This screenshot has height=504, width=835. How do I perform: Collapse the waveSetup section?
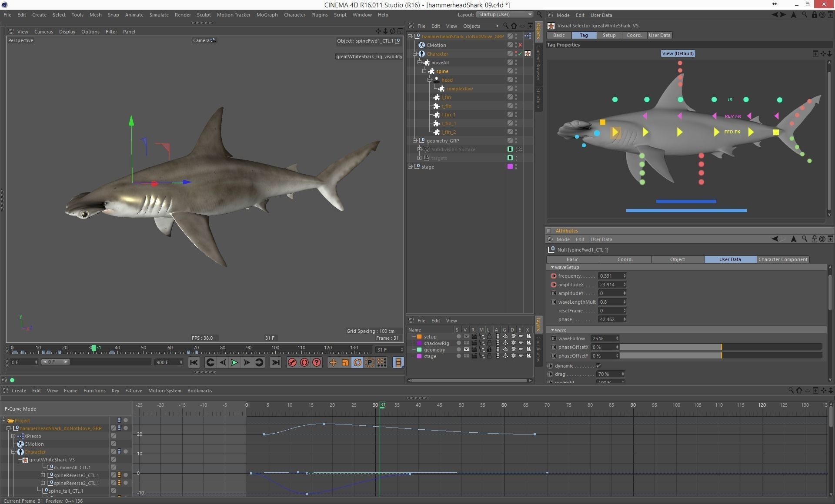(552, 267)
